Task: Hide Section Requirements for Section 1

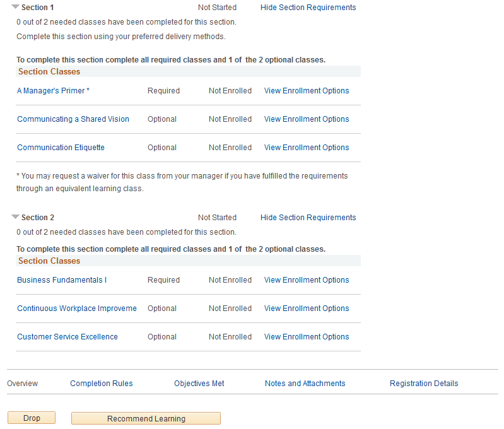Action: (x=308, y=8)
